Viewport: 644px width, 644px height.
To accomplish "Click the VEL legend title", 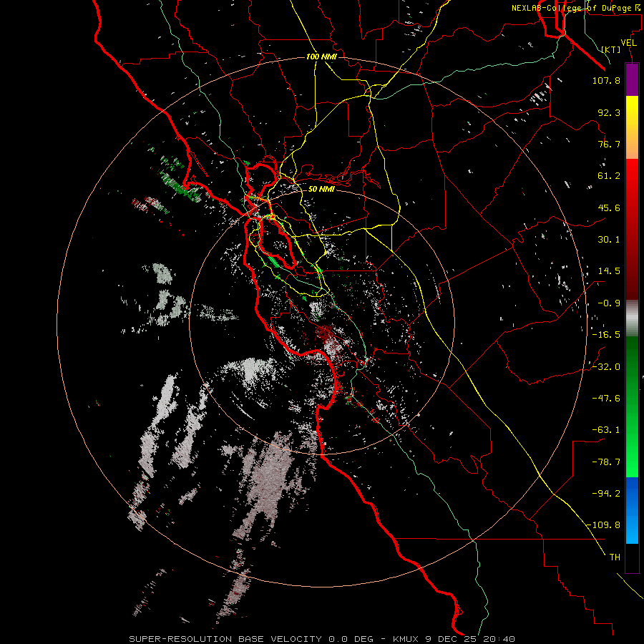I will click(x=628, y=43).
